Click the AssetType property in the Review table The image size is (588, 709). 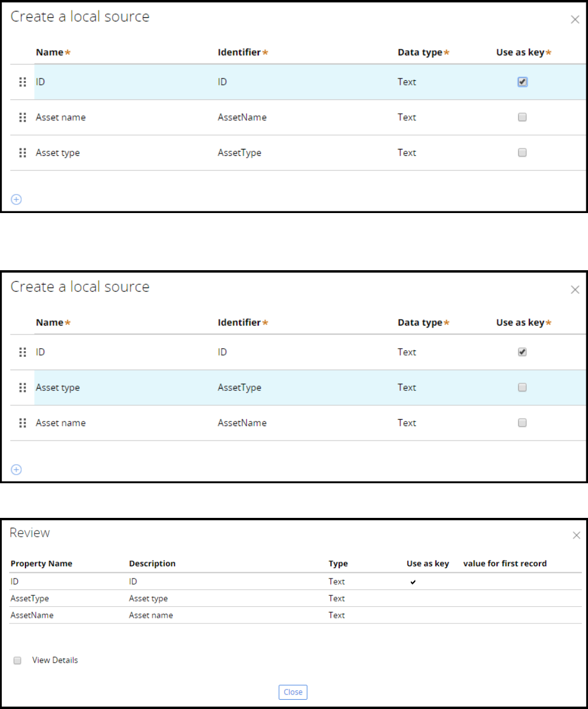30,598
